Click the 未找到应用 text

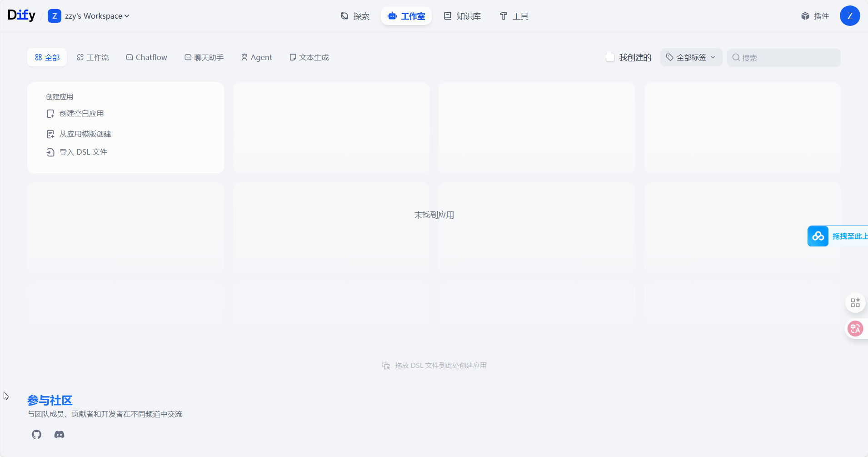click(x=434, y=215)
